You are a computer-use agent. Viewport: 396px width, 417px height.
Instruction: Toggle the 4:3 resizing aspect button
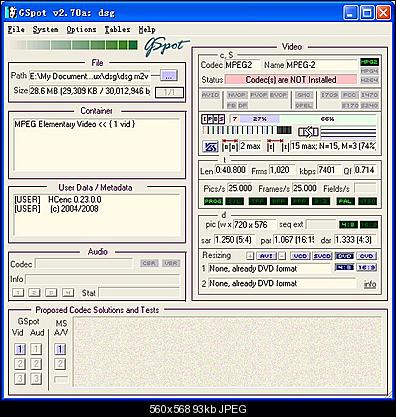click(344, 267)
